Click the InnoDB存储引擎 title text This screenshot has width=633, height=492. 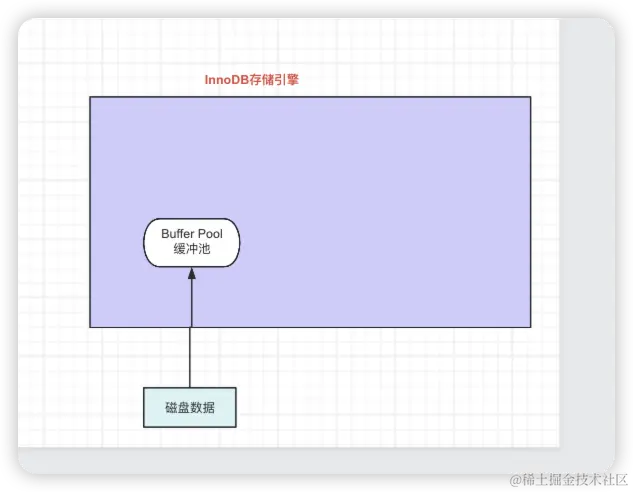252,80
